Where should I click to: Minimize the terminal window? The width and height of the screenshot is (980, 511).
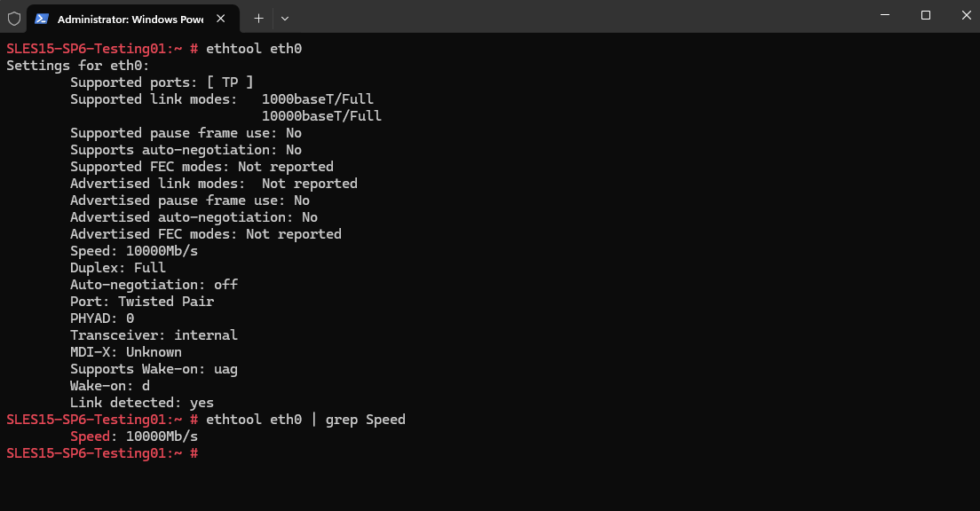pyautogui.click(x=885, y=15)
